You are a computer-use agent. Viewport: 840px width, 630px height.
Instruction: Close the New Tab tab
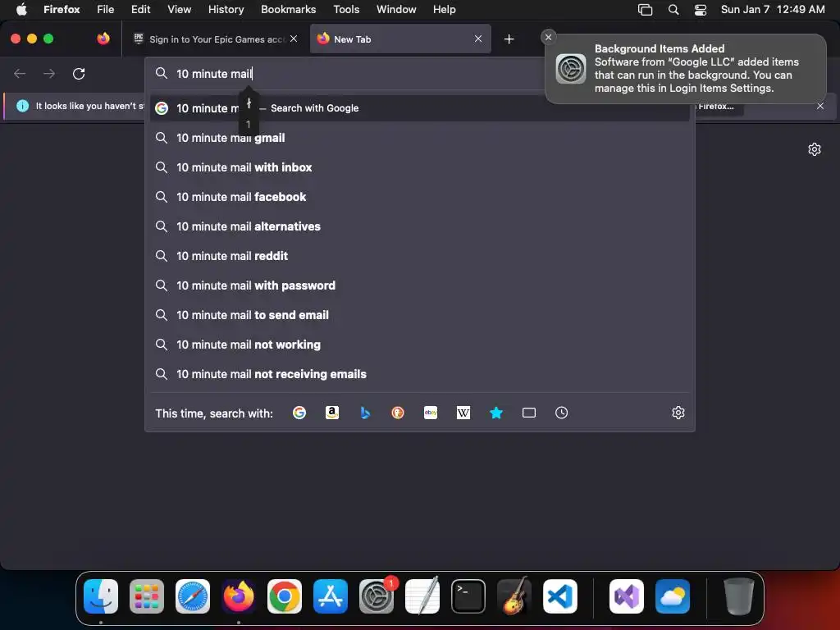coord(478,39)
